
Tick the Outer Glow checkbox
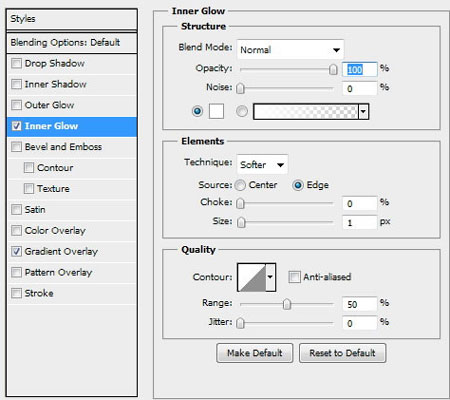click(16, 105)
